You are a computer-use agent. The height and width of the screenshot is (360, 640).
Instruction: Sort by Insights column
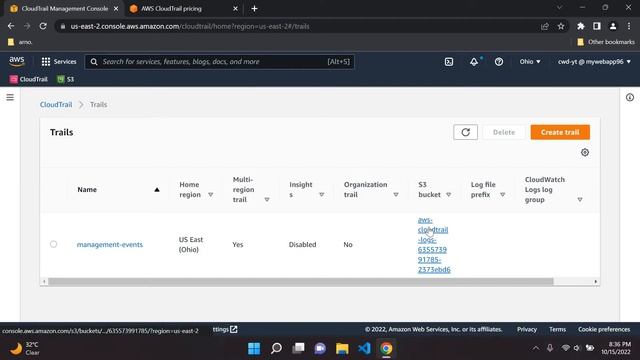322,195
